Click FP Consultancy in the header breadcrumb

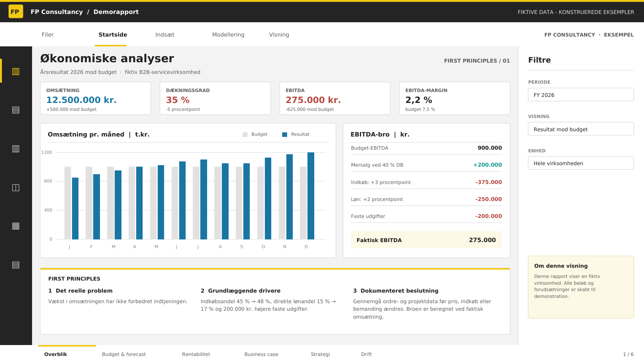pyautogui.click(x=57, y=12)
